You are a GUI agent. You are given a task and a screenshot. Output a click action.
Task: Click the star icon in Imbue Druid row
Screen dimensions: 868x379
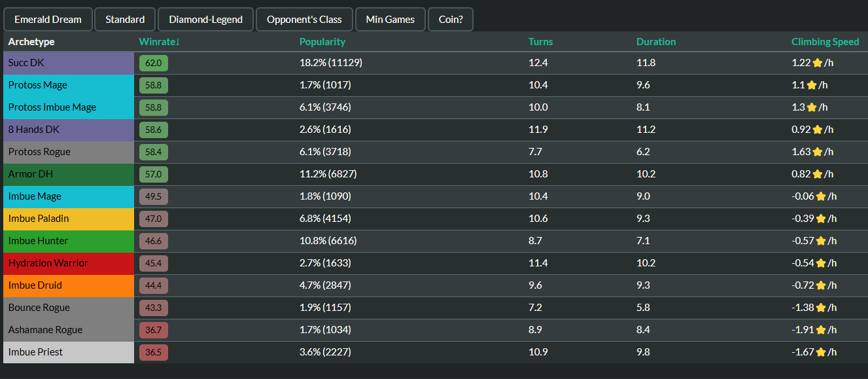point(820,285)
